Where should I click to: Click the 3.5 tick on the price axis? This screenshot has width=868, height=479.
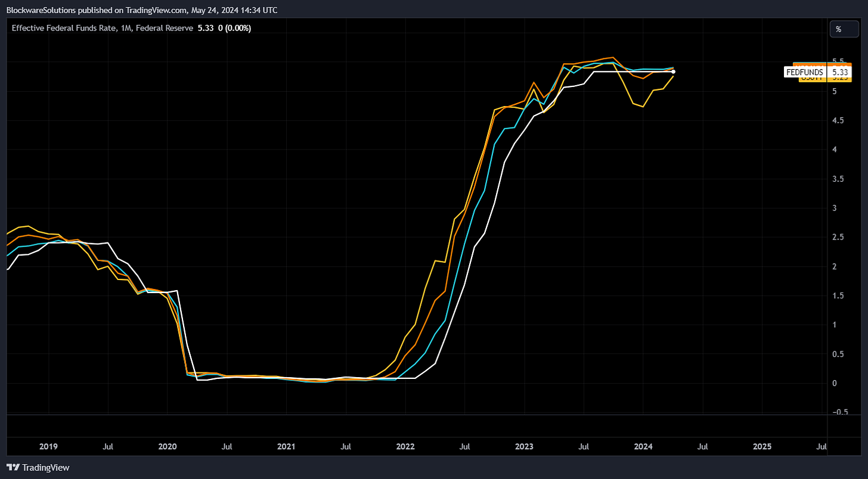tap(839, 179)
